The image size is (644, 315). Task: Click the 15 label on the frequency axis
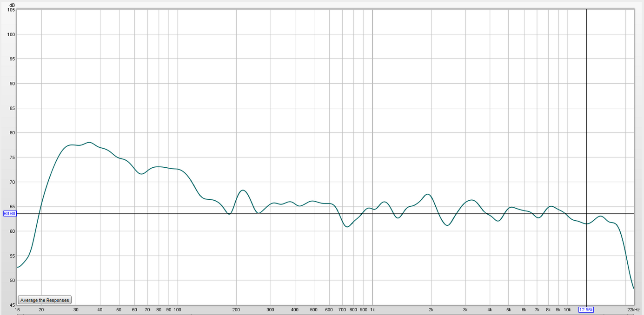click(x=17, y=309)
